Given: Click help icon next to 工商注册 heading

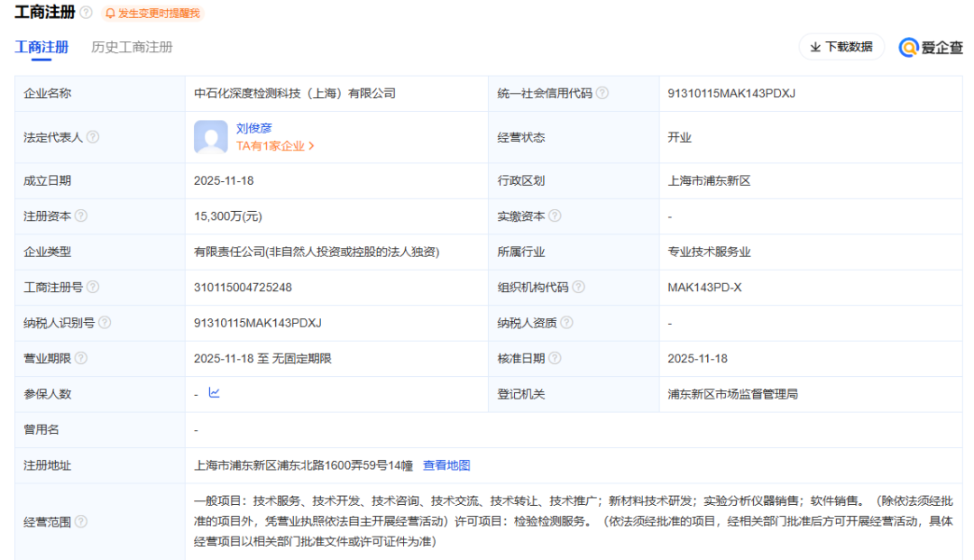Looking at the screenshot, I should (87, 13).
